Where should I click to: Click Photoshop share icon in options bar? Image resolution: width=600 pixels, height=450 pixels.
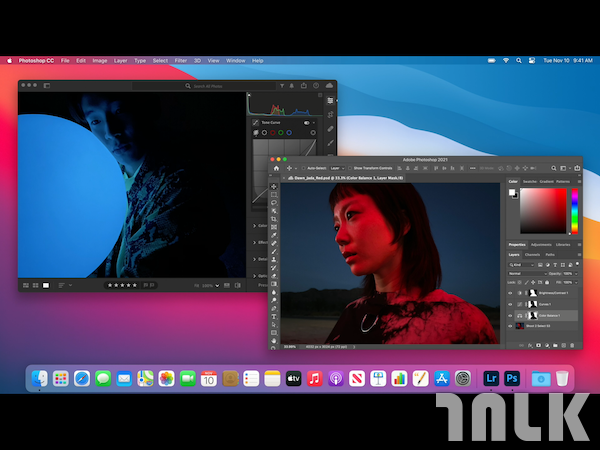point(577,168)
